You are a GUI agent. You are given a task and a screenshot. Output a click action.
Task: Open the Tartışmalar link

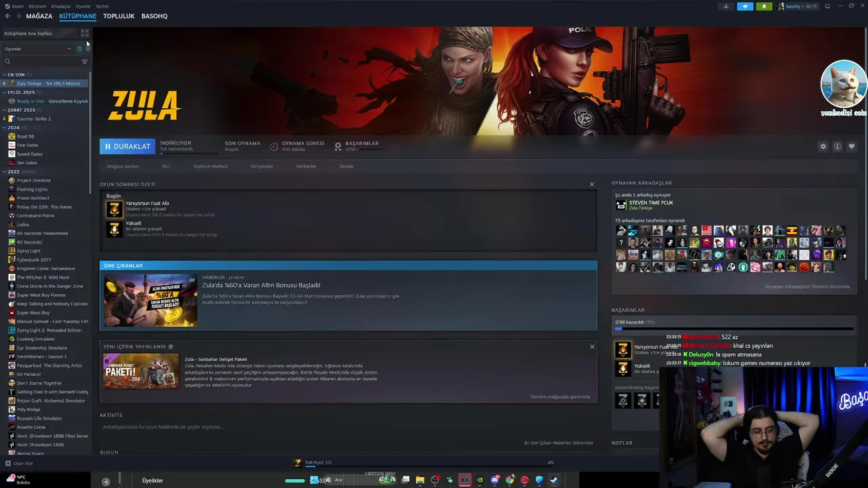coord(262,166)
